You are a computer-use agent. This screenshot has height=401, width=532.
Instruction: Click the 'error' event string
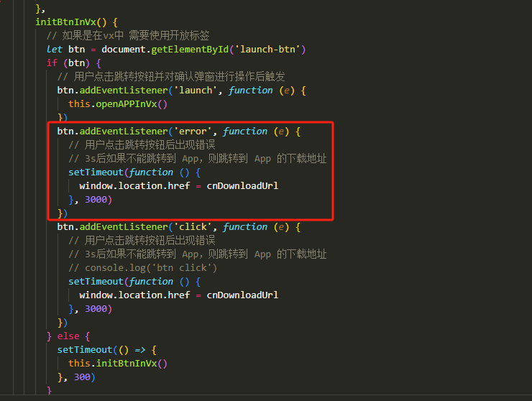(x=193, y=132)
